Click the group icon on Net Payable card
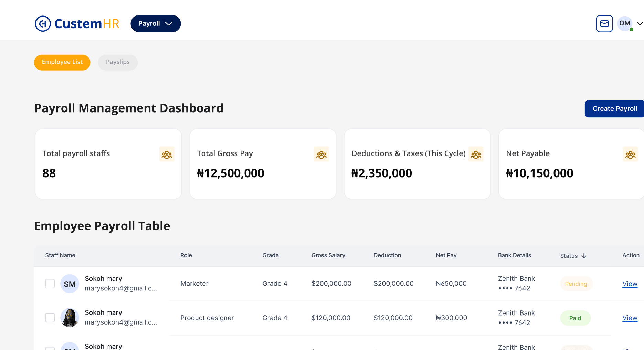Screen dimensions: 644x350 point(631,154)
